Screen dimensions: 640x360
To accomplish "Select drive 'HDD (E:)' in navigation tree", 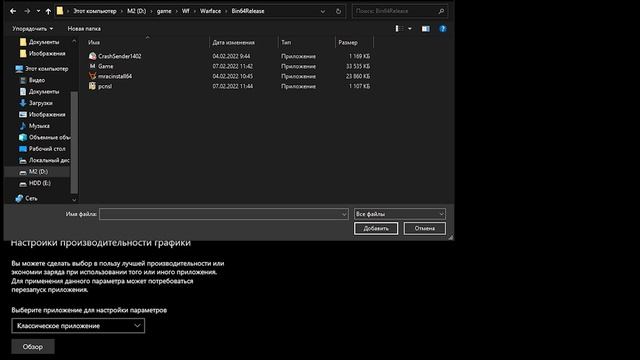I will tap(40, 183).
